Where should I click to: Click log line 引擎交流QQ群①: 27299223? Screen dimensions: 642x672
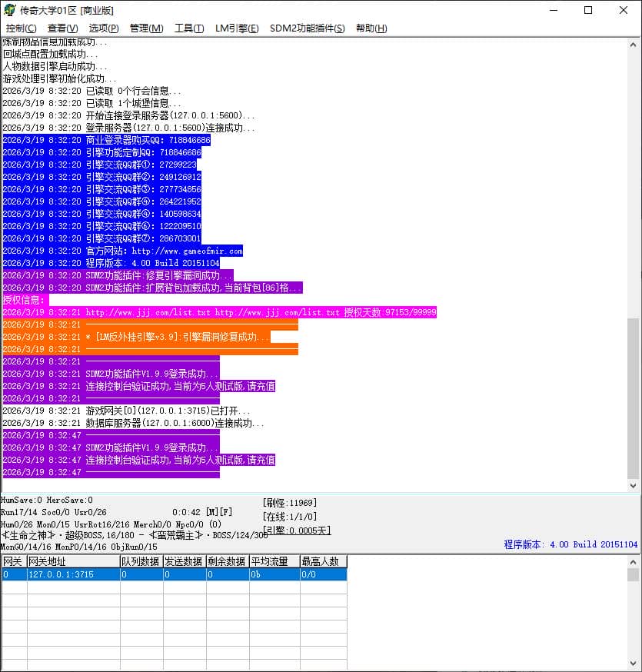pos(99,165)
